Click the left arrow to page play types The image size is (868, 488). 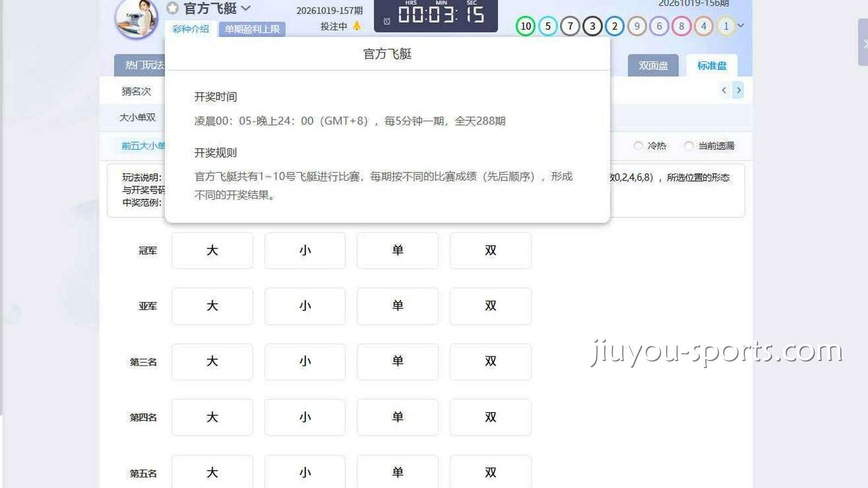[724, 90]
